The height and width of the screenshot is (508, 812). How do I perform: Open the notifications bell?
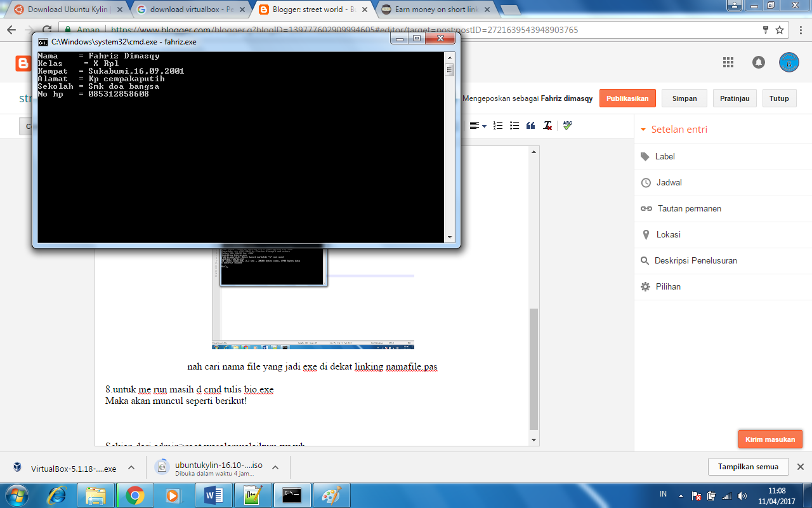click(758, 62)
